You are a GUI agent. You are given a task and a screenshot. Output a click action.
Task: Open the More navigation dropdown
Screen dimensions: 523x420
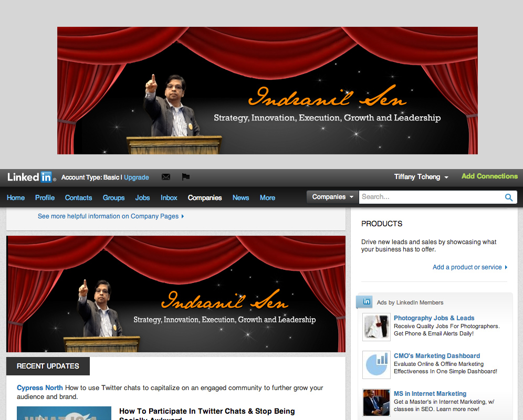[x=267, y=197]
